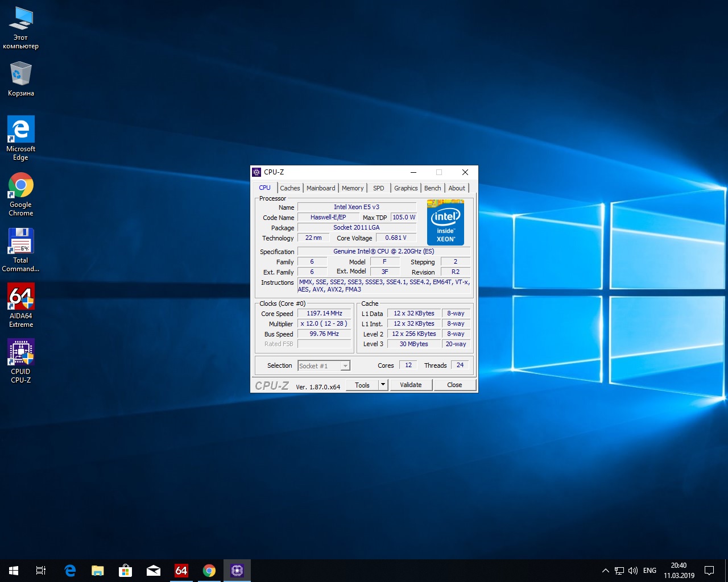Expand the Tools button dropdown arrow
Image resolution: width=728 pixels, height=582 pixels.
tap(383, 385)
